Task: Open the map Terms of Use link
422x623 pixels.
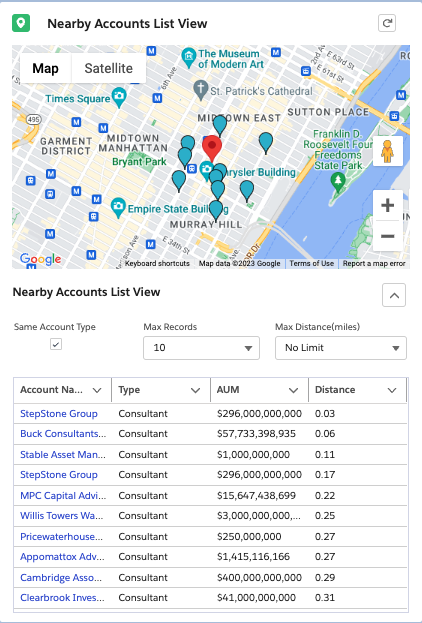Action: click(312, 263)
